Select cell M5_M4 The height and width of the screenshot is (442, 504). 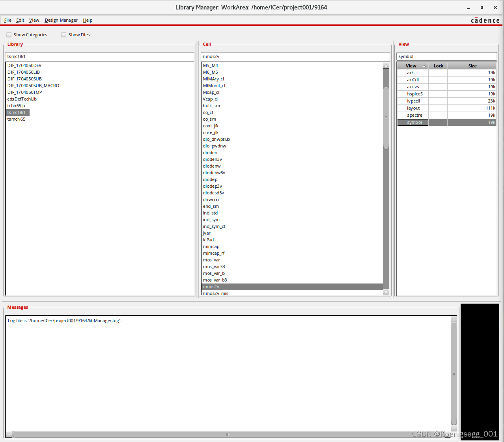[x=210, y=65]
